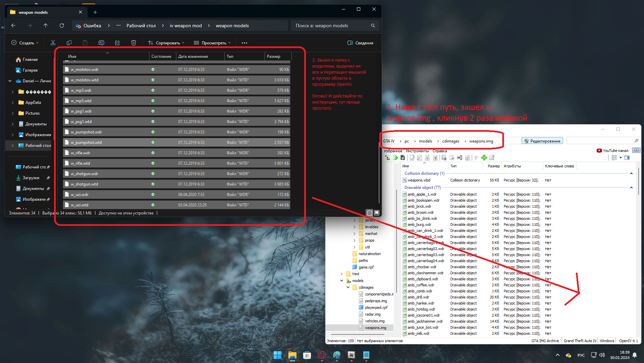This screenshot has width=644, height=363.
Task: Open Microsoft Store from the taskbar
Action: (307, 355)
